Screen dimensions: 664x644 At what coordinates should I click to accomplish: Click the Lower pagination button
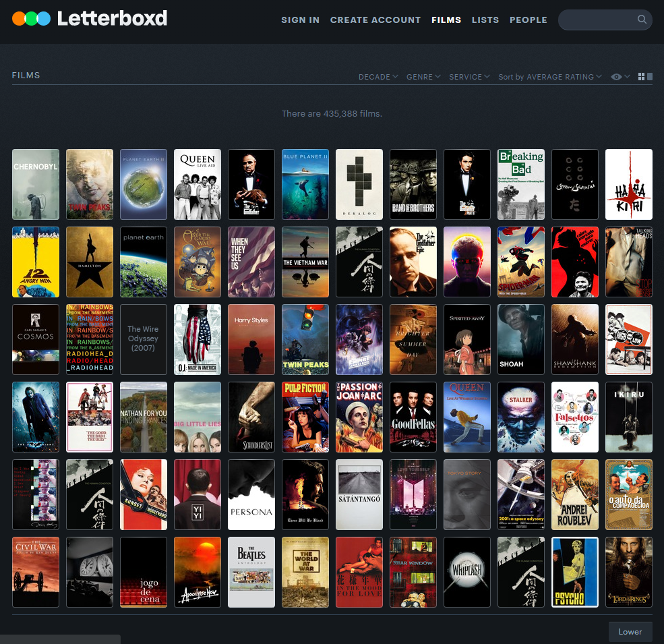(x=630, y=632)
